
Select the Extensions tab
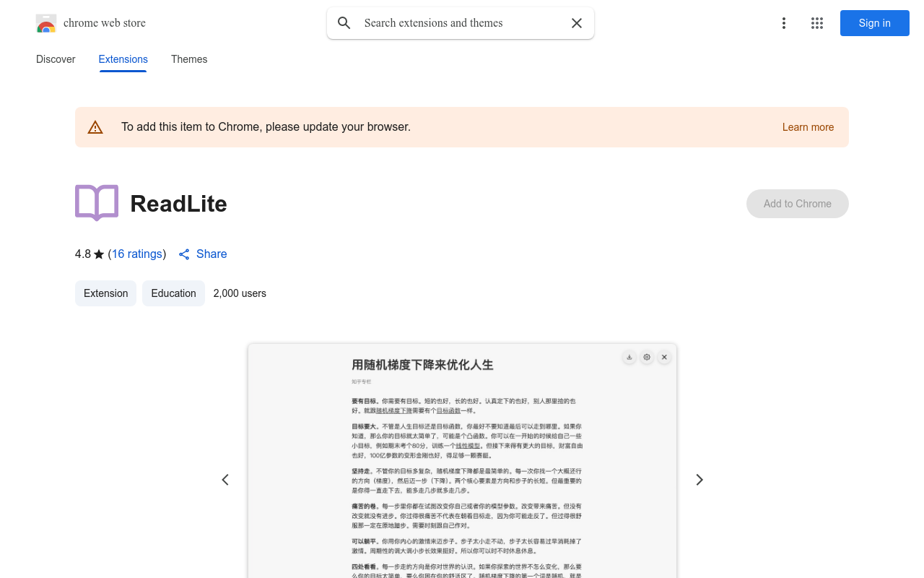[x=123, y=59]
